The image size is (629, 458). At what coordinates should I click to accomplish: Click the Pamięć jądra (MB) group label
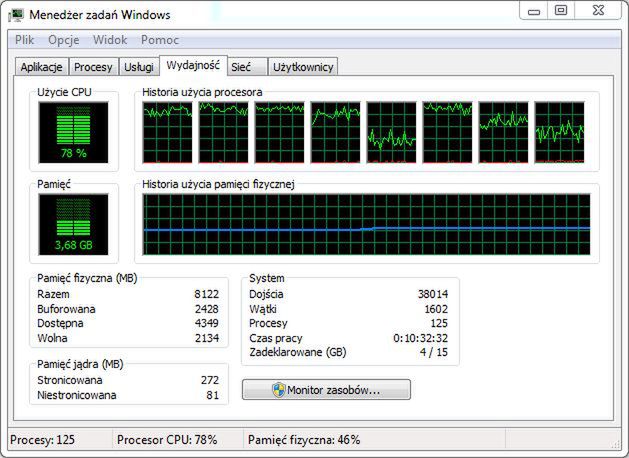(80, 364)
